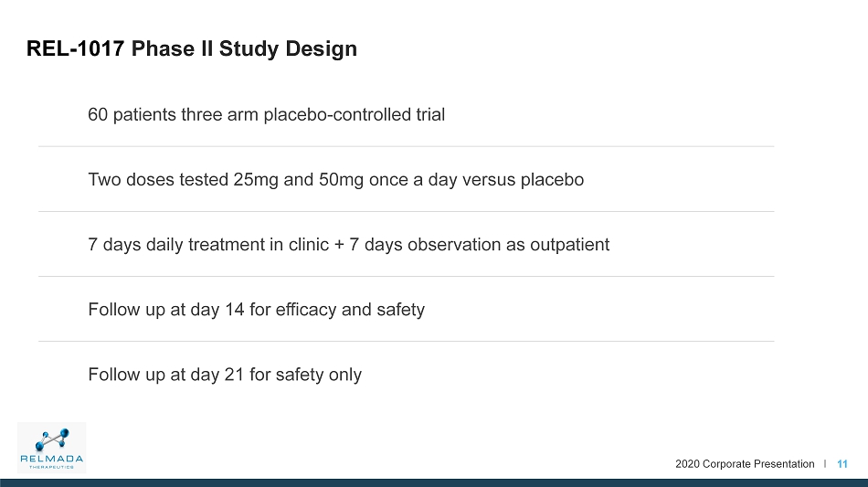
Task: Click the 'Two doses tested' line
Action: click(x=335, y=180)
